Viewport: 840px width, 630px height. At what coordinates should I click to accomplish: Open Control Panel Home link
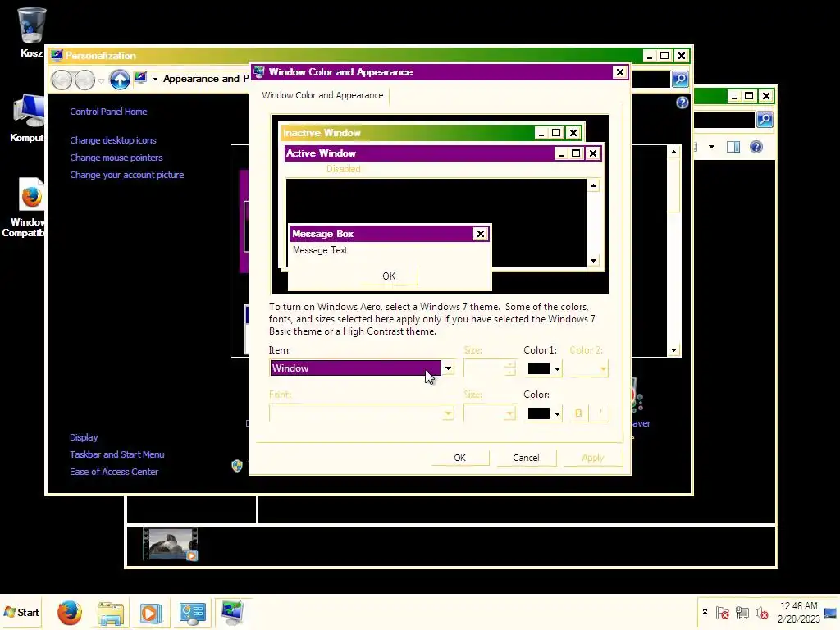[x=108, y=112]
